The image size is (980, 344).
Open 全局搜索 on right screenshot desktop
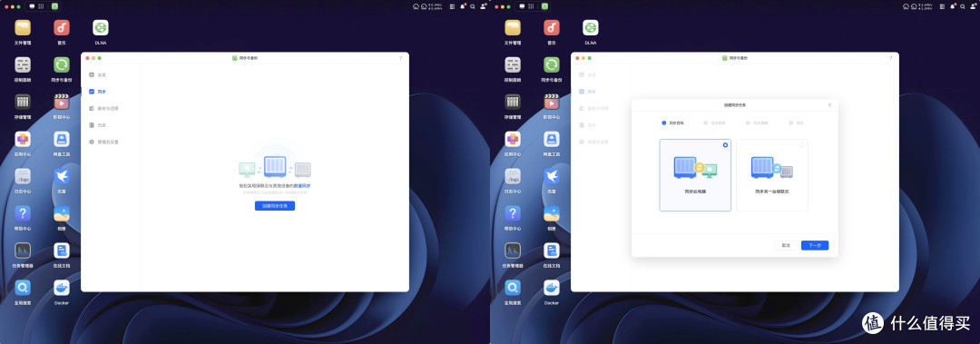513,288
